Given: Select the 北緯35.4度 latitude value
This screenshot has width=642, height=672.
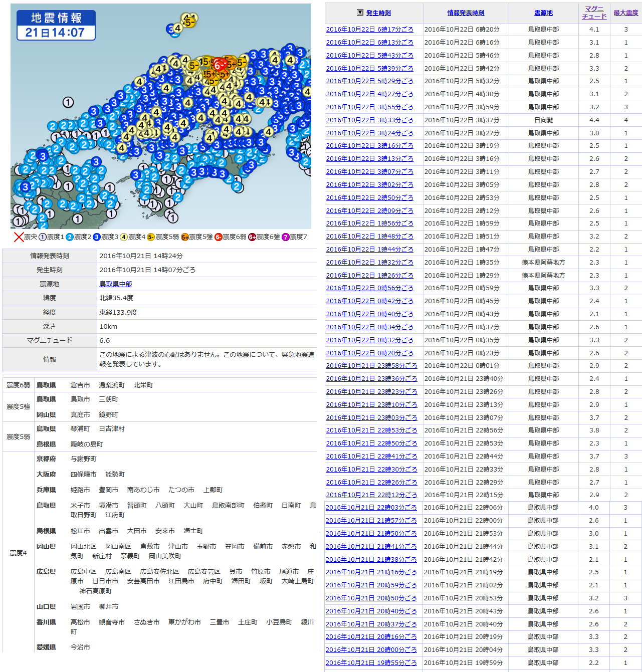Looking at the screenshot, I should click(116, 298).
